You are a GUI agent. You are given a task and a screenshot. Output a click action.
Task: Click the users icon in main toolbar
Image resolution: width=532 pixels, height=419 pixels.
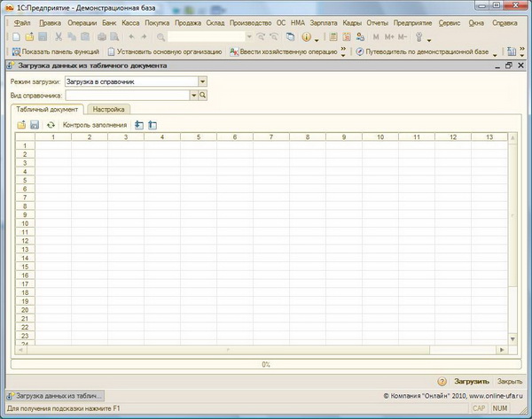(360, 36)
